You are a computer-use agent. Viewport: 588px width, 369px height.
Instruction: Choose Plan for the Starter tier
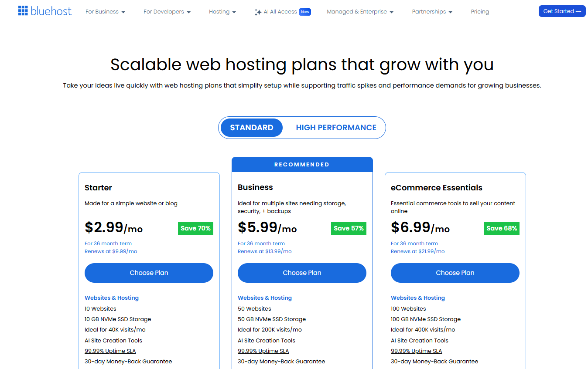coord(149,273)
